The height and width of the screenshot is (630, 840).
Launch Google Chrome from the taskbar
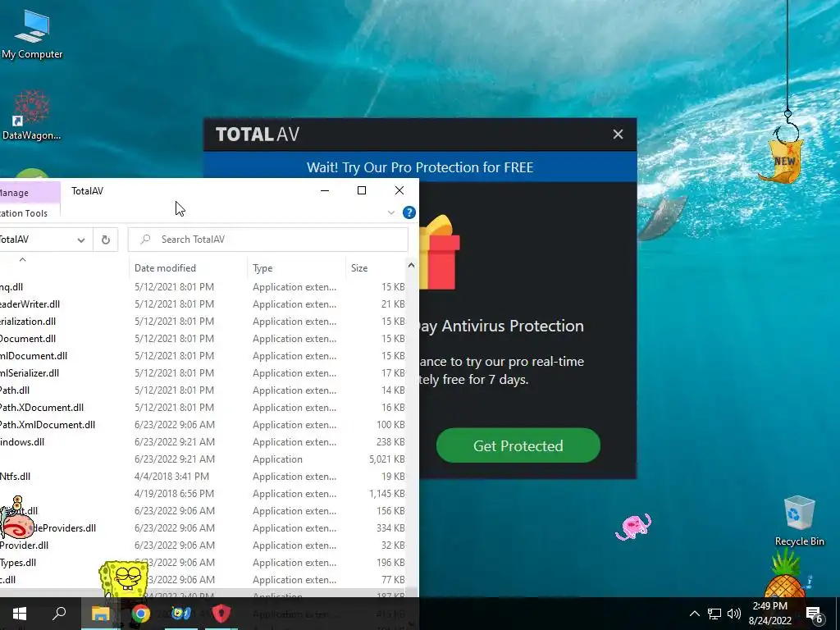pos(141,614)
